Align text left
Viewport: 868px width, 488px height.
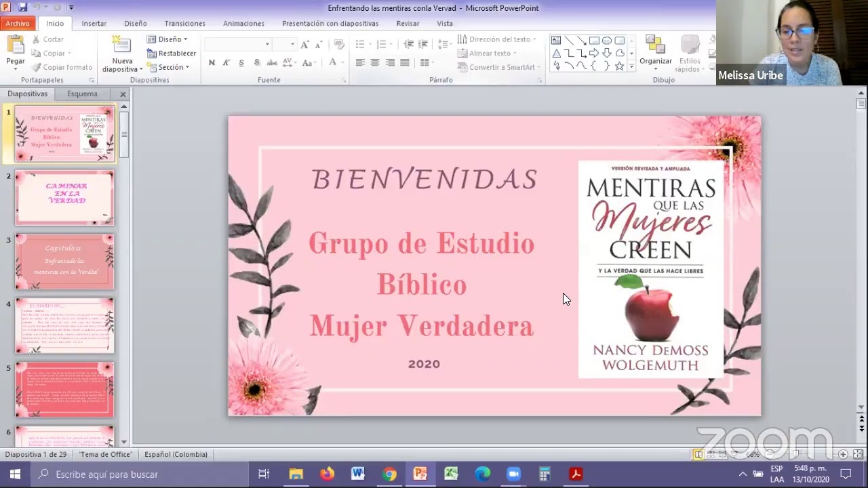(x=360, y=62)
